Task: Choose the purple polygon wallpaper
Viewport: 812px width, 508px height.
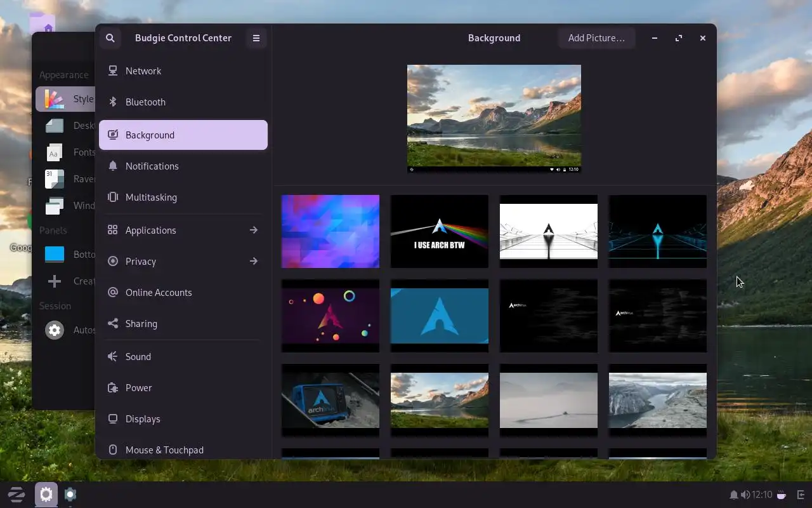Action: (331, 231)
